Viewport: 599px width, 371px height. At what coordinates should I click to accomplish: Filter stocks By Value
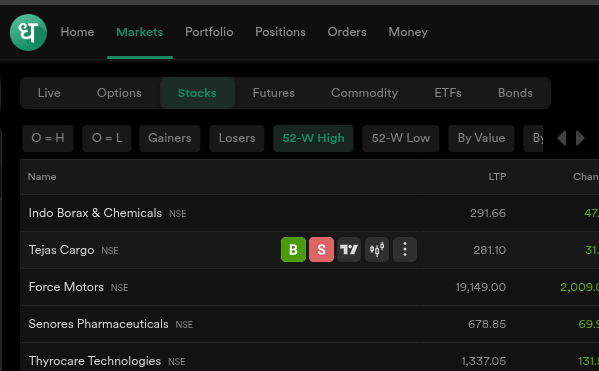(481, 138)
